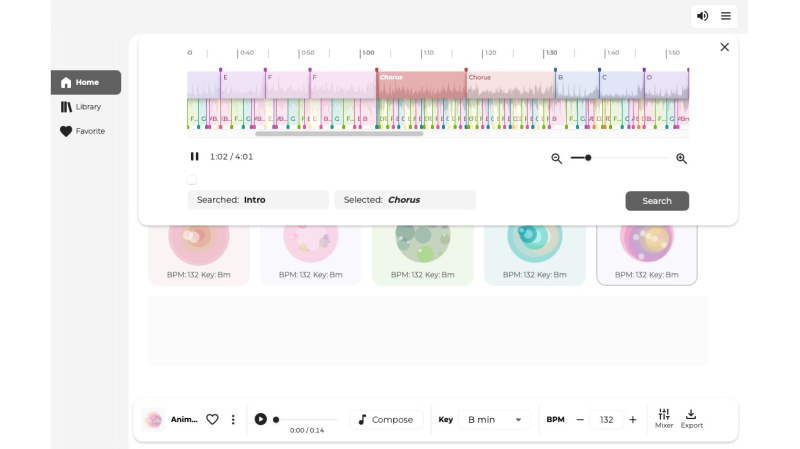Select the highlighted Chorus section on timeline
The height and width of the screenshot is (449, 800).
click(x=420, y=85)
